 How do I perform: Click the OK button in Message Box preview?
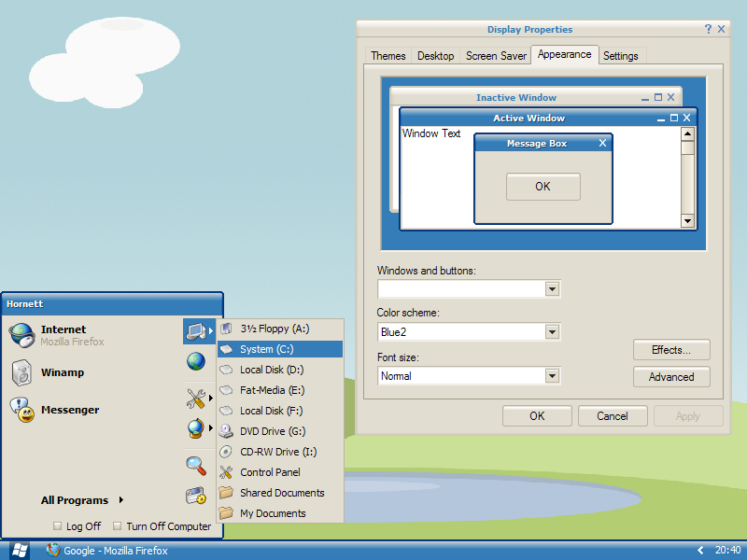point(543,186)
